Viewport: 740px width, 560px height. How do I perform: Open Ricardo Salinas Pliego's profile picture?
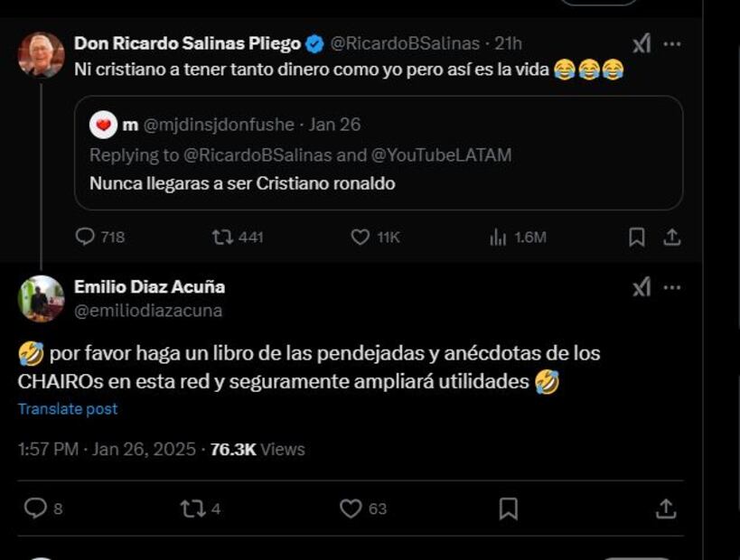42,55
